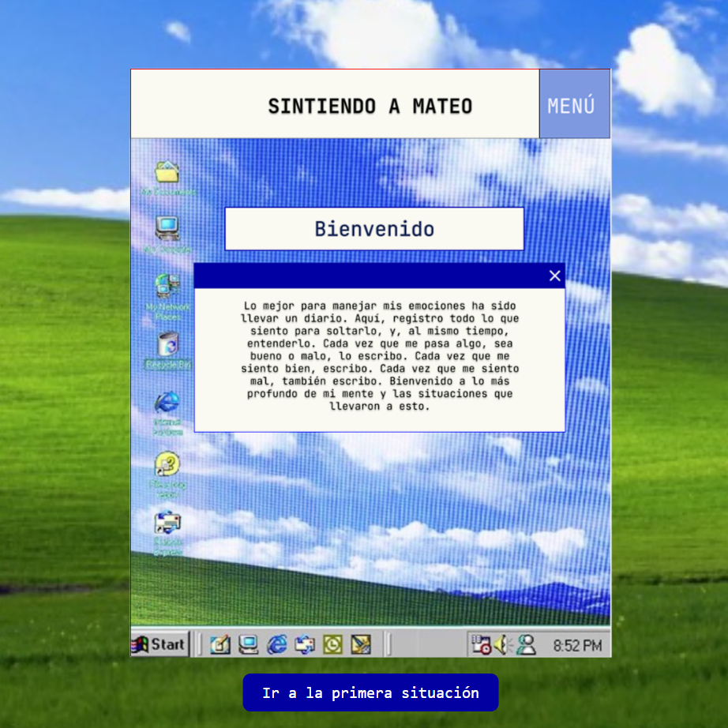
Task: Open the My Documents desktop folder
Action: (x=167, y=173)
